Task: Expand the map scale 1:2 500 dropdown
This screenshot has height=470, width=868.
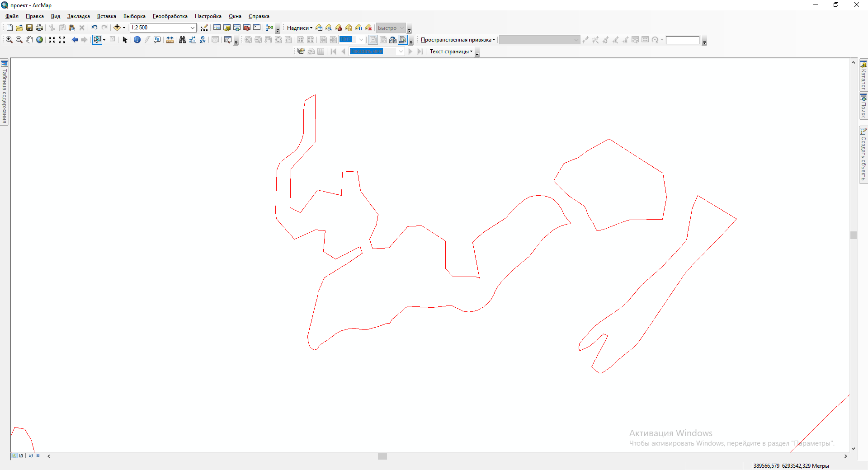Action: [x=192, y=28]
